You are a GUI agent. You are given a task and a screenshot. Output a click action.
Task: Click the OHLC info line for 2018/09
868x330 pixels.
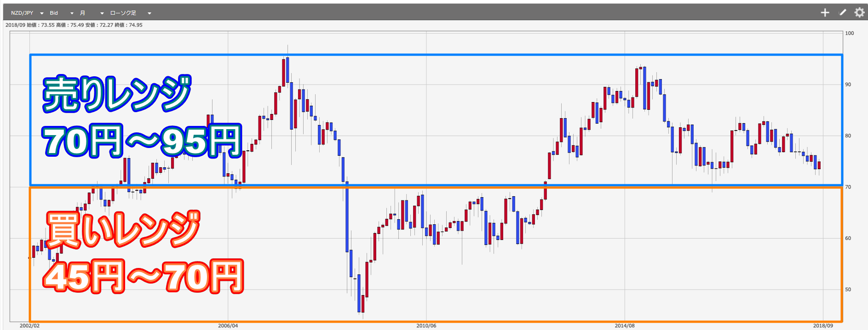(74, 25)
